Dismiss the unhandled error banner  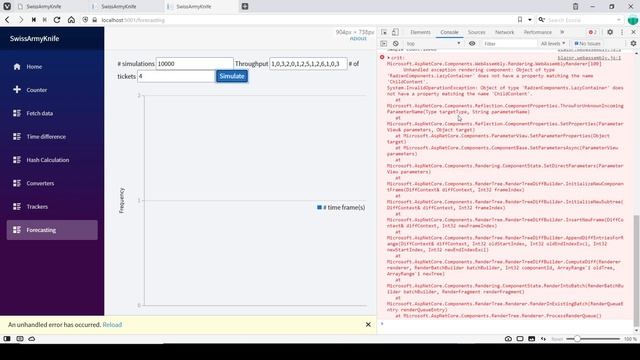[x=368, y=324]
